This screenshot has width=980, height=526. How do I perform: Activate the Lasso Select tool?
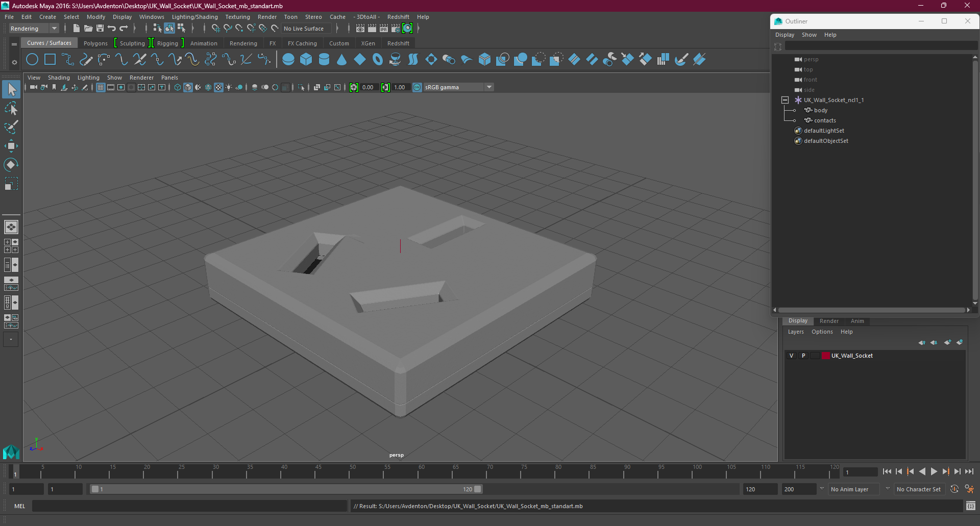pos(11,108)
